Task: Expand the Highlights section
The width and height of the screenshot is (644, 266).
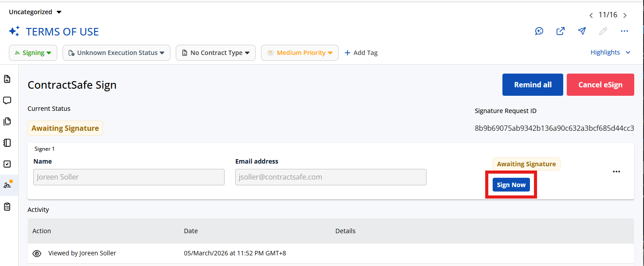Action: coord(610,52)
